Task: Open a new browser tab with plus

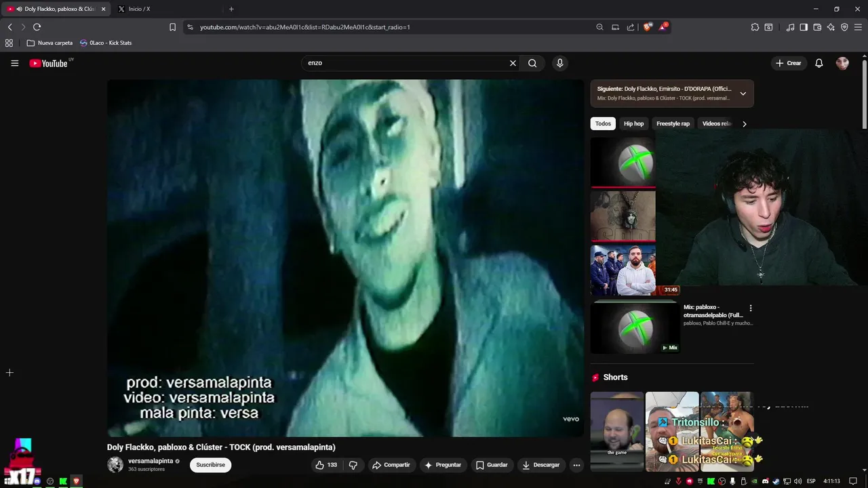Action: (231, 9)
